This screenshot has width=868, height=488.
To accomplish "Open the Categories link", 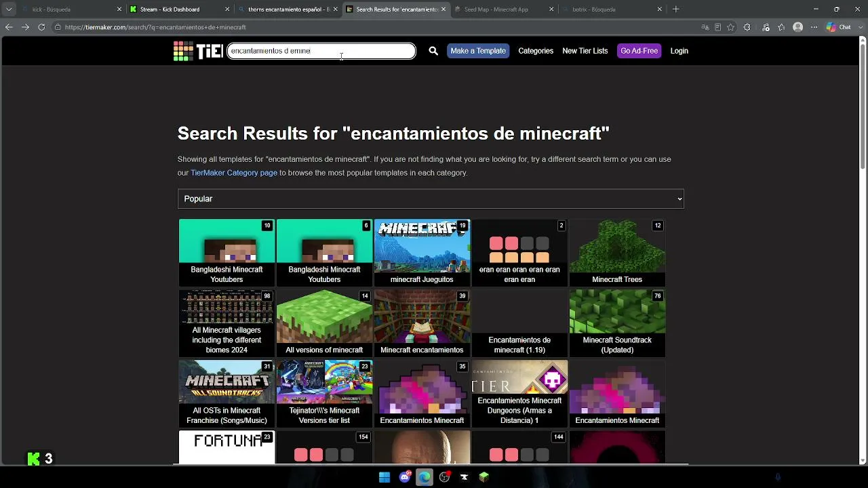I will point(536,51).
